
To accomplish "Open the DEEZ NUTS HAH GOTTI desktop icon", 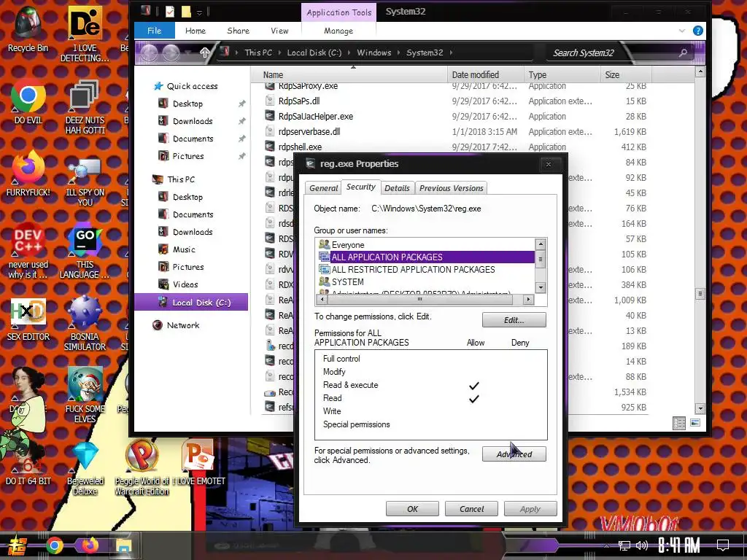I will pos(85,107).
